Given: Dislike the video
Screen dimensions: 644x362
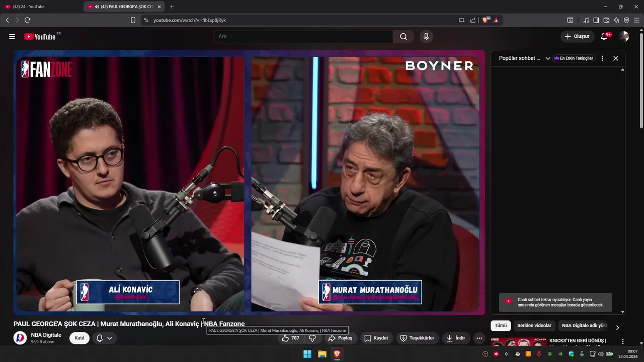Looking at the screenshot, I should [312, 338].
